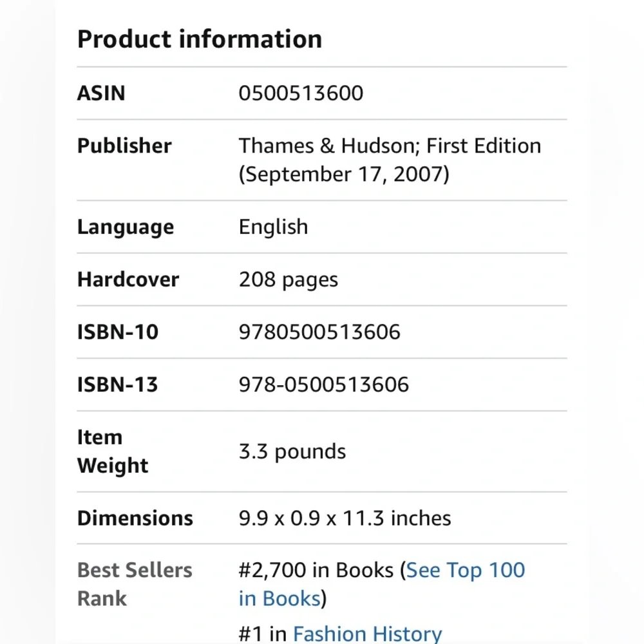
Task: Click the 3.3 pounds weight value
Action: [292, 451]
